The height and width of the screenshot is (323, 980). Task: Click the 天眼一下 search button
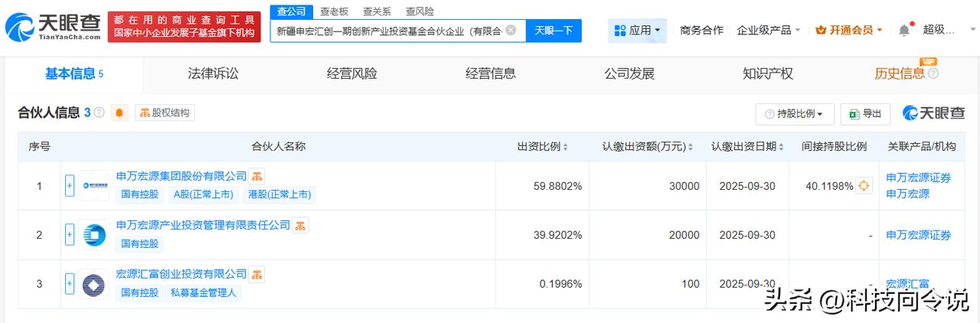click(554, 31)
